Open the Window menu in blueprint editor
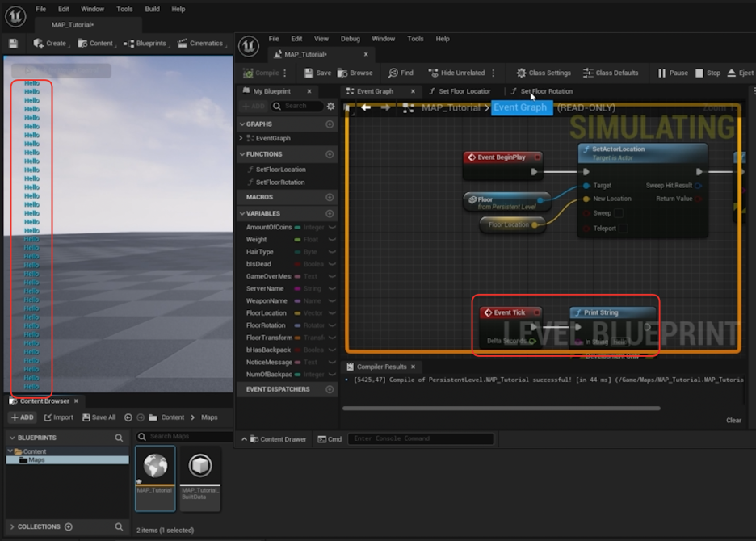 point(384,39)
